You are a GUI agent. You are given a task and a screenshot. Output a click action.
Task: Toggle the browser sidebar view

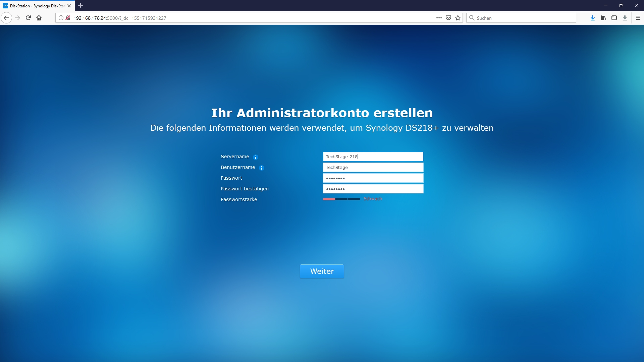tap(614, 18)
